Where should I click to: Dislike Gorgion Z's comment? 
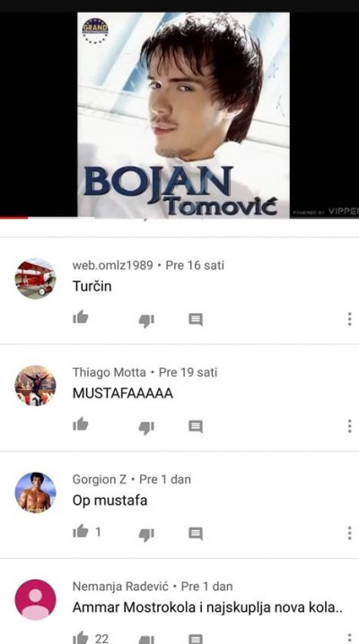point(146,535)
